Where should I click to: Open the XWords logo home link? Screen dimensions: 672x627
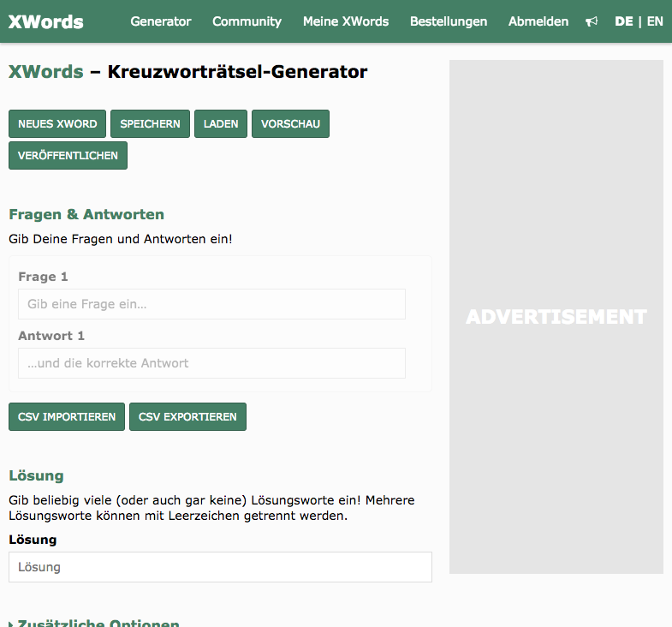pyautogui.click(x=46, y=22)
